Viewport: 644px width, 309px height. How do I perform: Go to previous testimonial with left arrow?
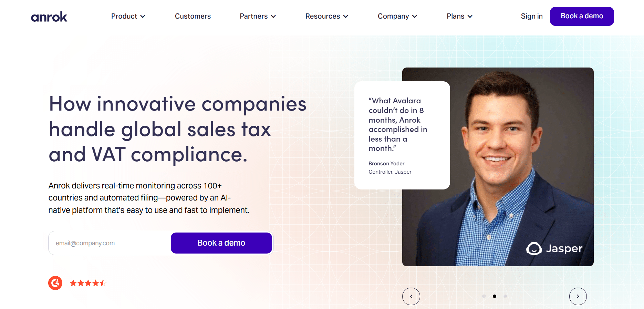(411, 296)
